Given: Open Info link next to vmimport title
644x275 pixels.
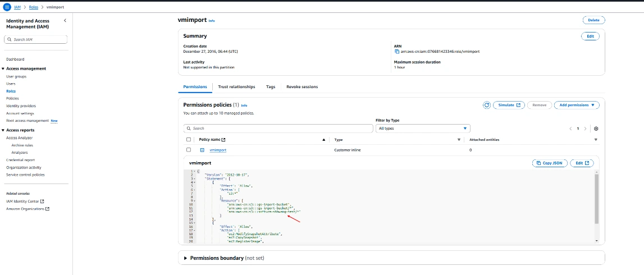Looking at the screenshot, I should (x=212, y=21).
